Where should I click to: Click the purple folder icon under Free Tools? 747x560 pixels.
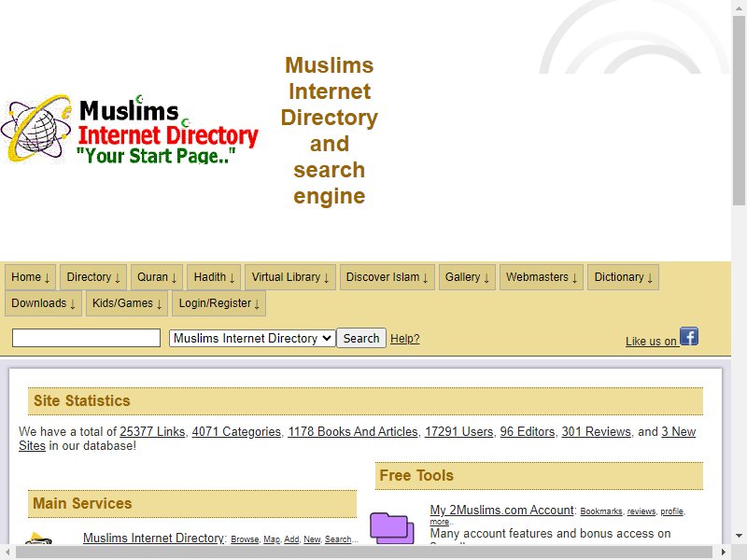coord(391,527)
